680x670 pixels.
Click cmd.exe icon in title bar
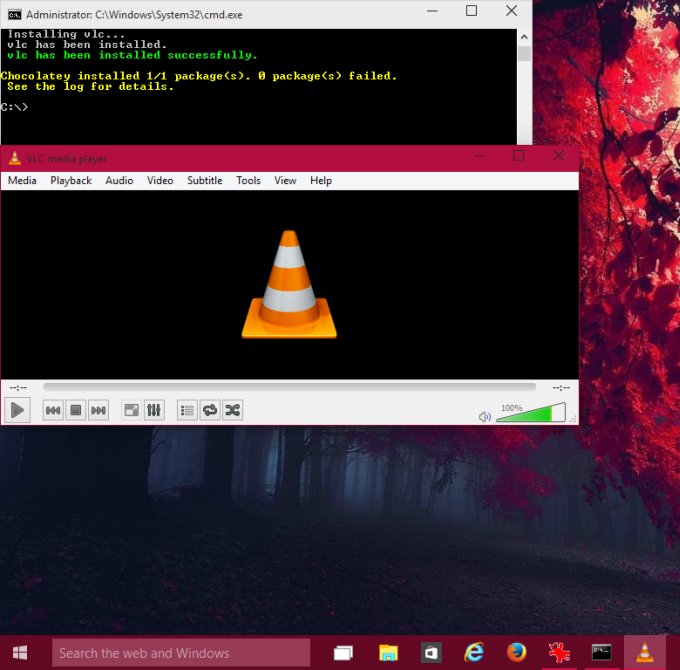(x=14, y=15)
